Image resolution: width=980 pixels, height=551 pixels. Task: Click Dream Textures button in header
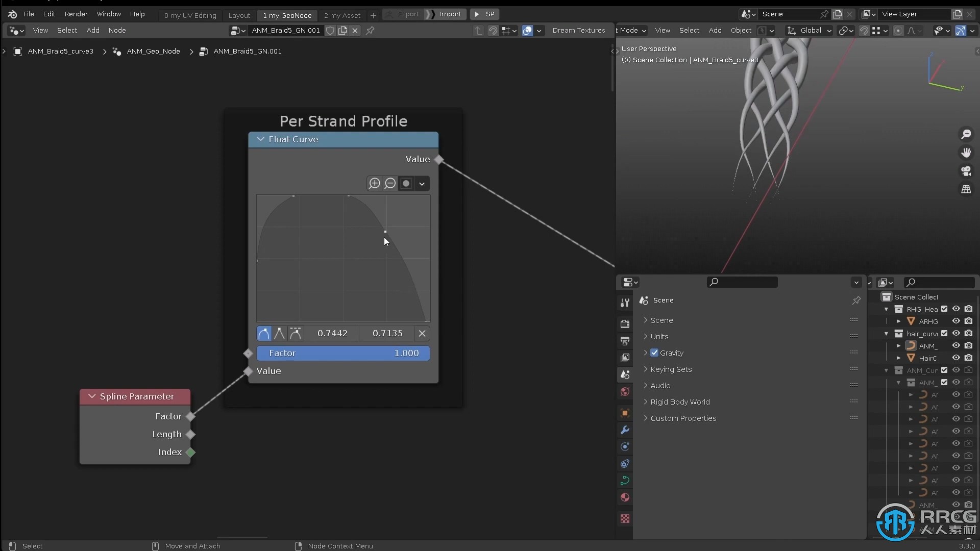(x=579, y=31)
